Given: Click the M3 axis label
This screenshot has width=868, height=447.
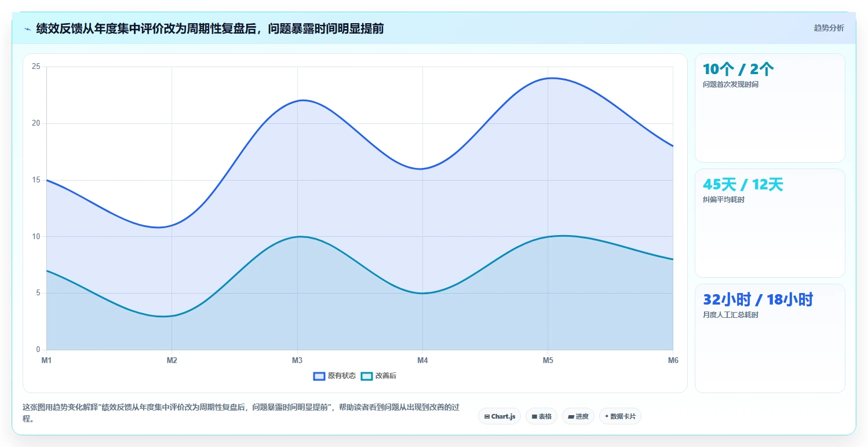Looking at the screenshot, I should [x=297, y=361].
